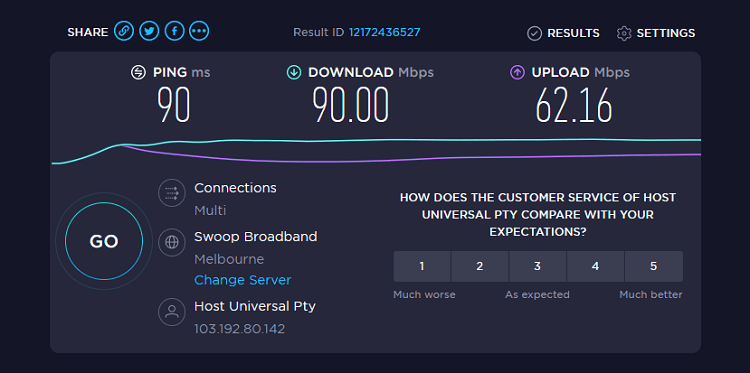Click the globe server icon

point(172,242)
